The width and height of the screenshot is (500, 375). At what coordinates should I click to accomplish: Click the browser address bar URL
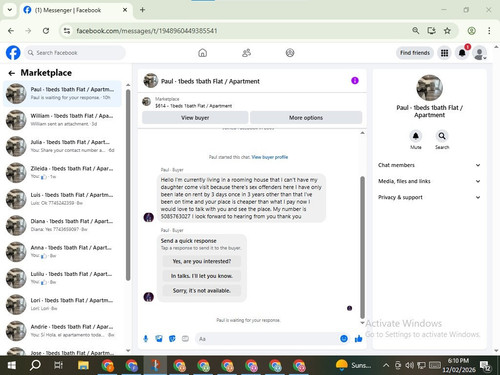click(147, 31)
